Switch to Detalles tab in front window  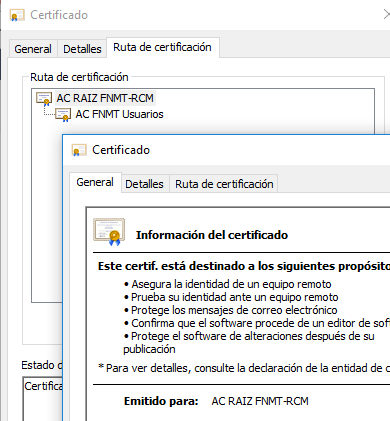click(144, 184)
